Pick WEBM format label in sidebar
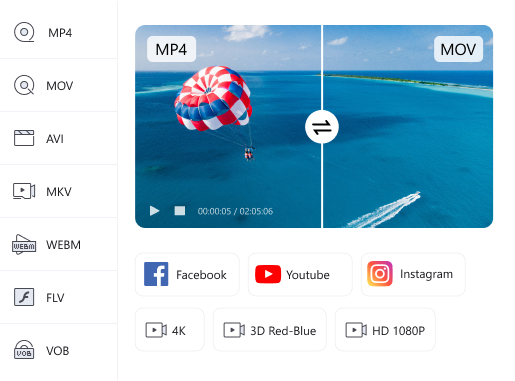 [63, 245]
